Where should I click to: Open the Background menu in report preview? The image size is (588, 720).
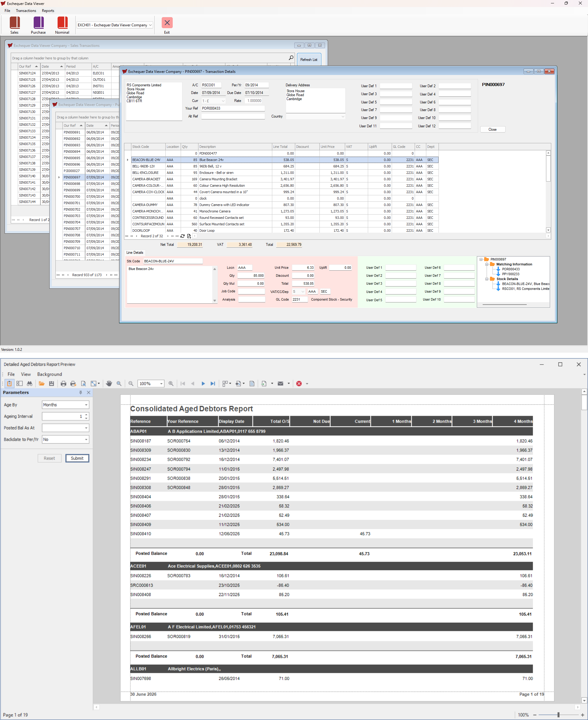coord(49,374)
